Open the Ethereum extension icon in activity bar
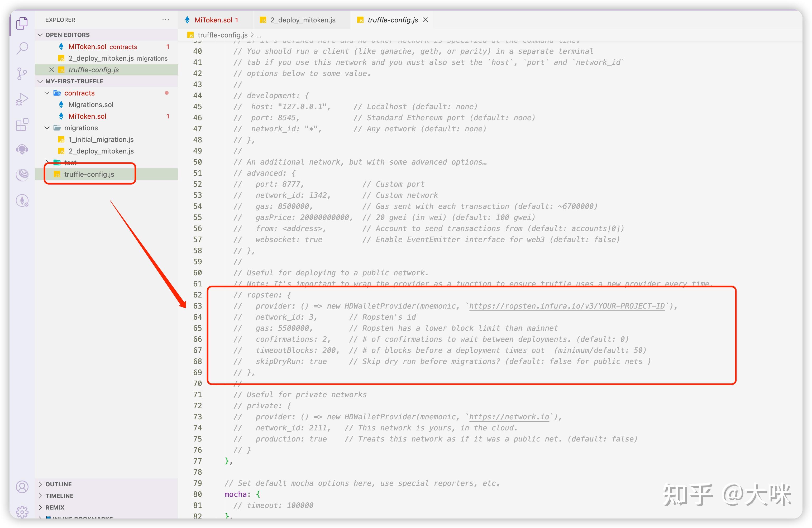This screenshot has height=528, width=812. point(22,200)
